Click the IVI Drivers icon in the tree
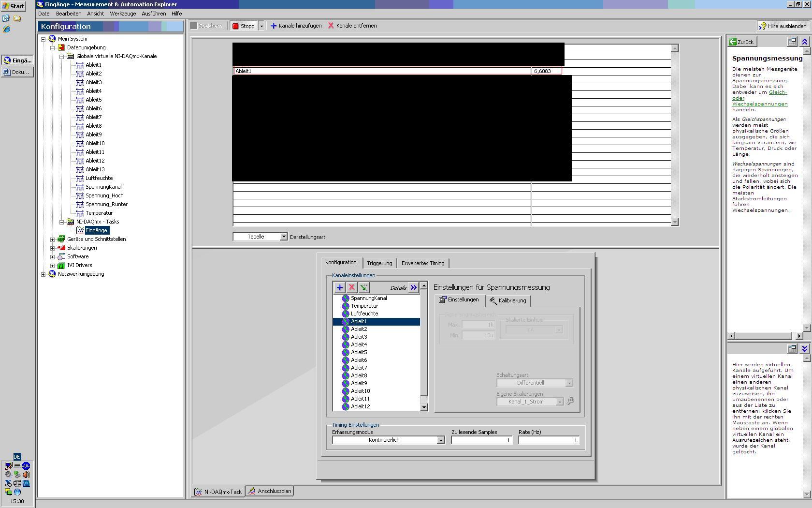Viewport: 812px width, 508px height. [61, 265]
